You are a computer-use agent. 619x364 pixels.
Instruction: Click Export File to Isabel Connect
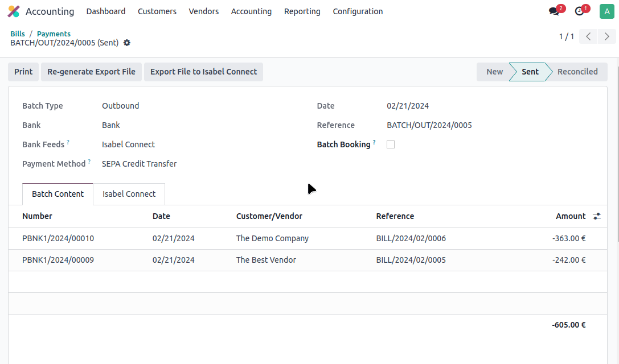click(x=203, y=72)
